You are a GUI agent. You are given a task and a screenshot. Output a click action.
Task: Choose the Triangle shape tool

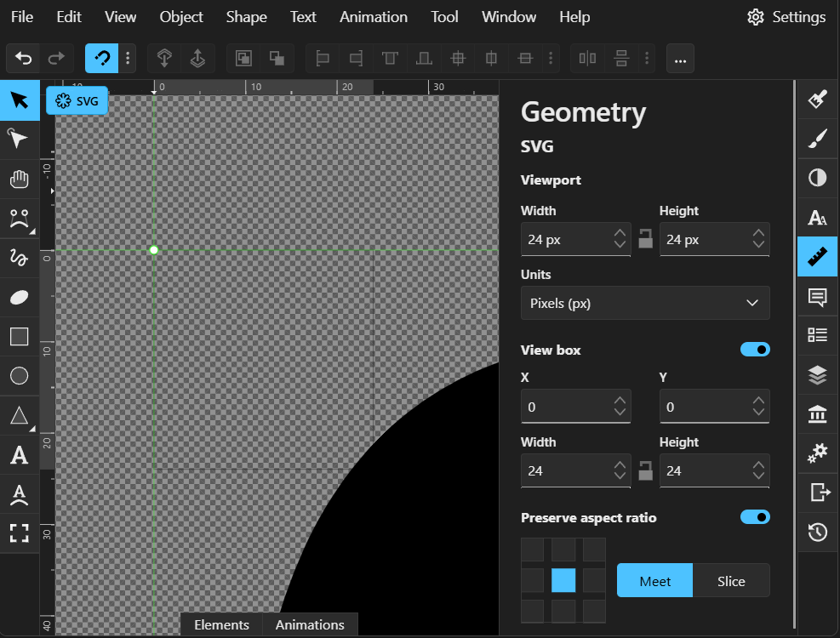(19, 416)
